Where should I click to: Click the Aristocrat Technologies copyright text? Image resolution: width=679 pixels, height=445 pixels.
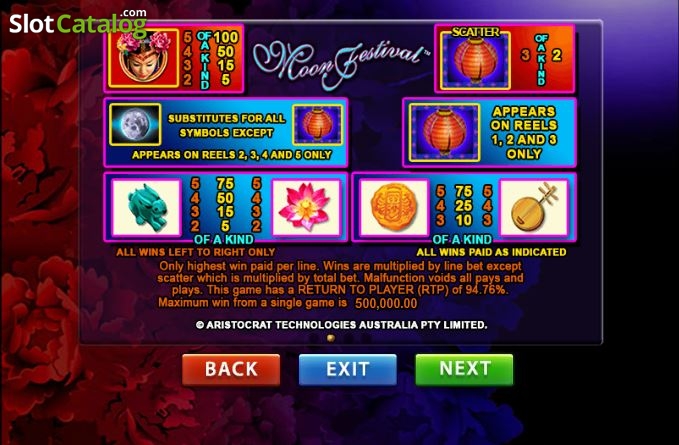point(342,325)
